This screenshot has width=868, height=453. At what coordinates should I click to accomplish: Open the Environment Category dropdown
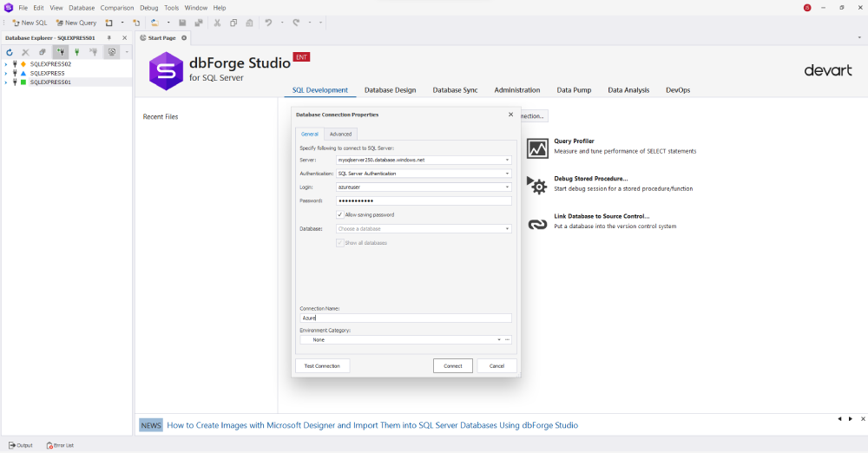(x=499, y=340)
